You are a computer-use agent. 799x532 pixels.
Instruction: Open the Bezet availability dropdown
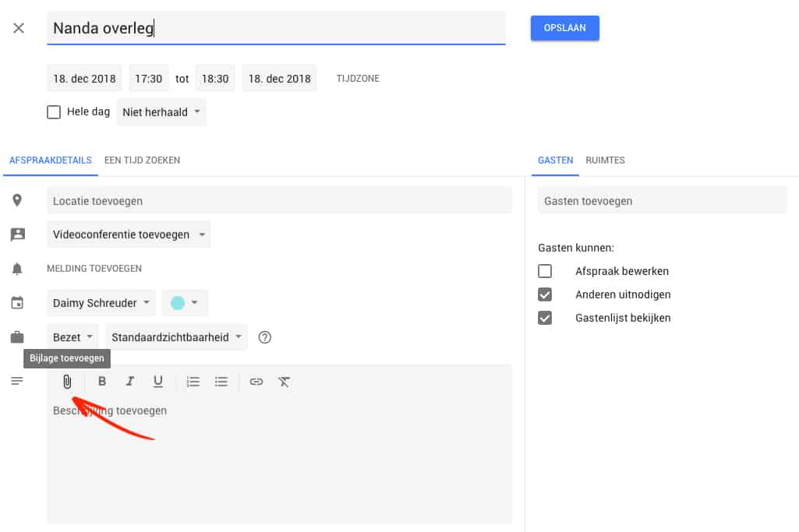(72, 336)
